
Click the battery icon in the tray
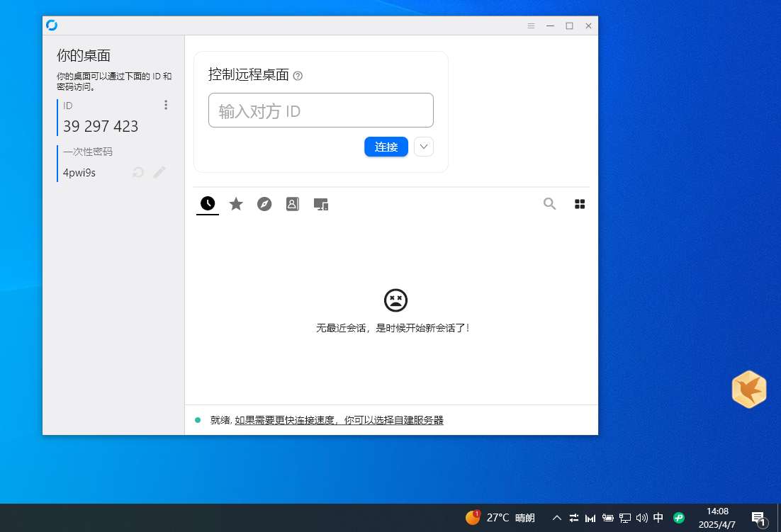click(607, 518)
